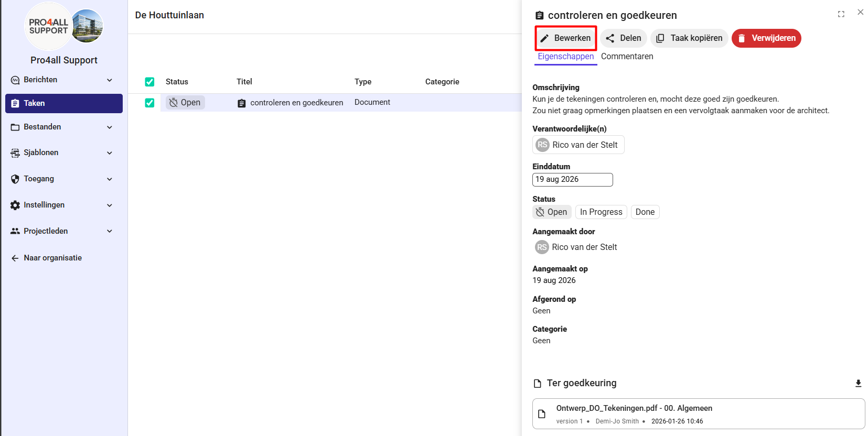This screenshot has width=868, height=436.
Task: Open Taken in the sidebar
Action: 64,103
